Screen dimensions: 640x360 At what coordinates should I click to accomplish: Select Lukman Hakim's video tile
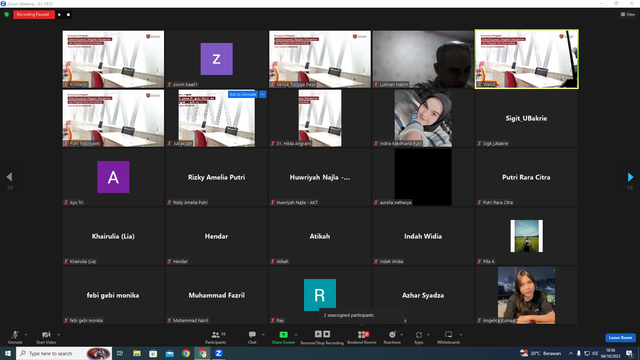pos(423,59)
